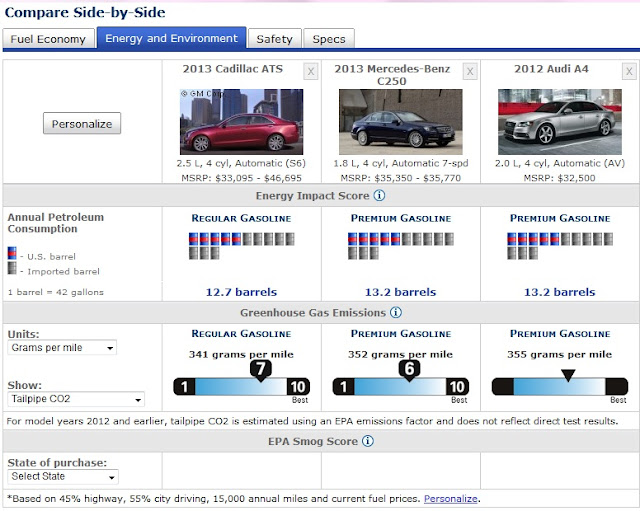Click the State of purchase label
Viewport: 640px width, 511px height.
click(x=57, y=462)
